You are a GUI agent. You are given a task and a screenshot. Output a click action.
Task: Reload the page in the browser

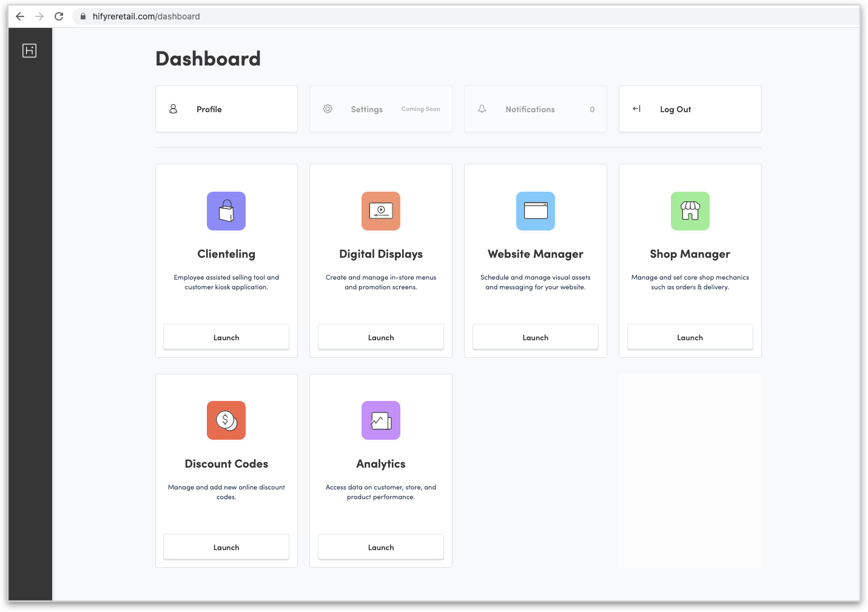tap(59, 16)
